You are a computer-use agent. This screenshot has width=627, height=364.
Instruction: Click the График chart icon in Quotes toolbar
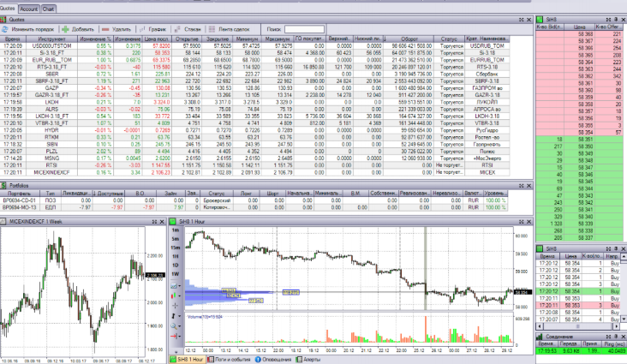(142, 29)
